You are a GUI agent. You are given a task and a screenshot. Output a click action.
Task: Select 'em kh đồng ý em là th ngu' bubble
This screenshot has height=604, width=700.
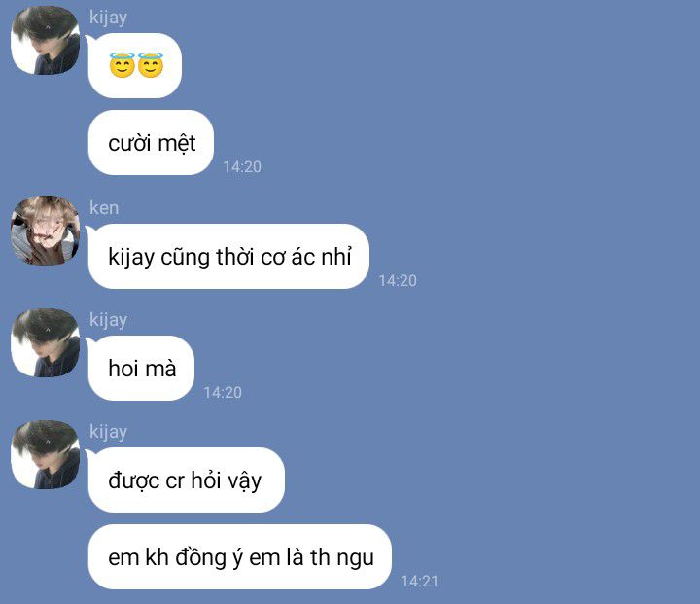(240, 557)
